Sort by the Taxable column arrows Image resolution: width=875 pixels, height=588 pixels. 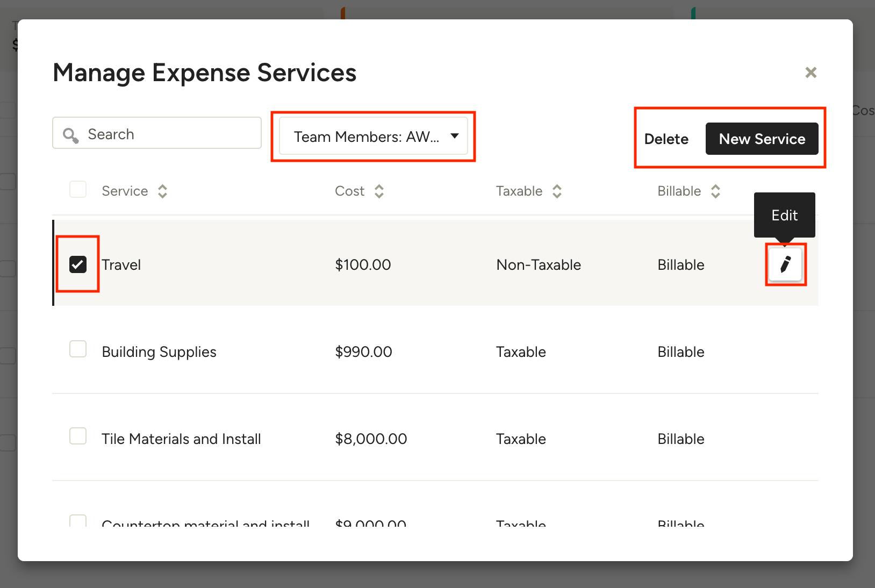[557, 191]
